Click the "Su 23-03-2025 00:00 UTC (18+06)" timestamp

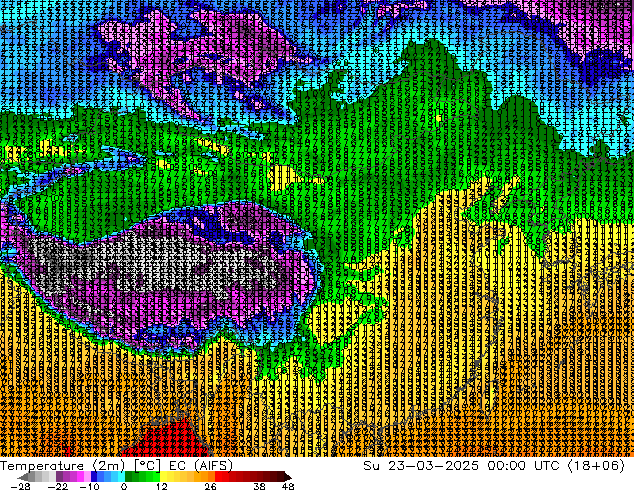click(x=494, y=466)
